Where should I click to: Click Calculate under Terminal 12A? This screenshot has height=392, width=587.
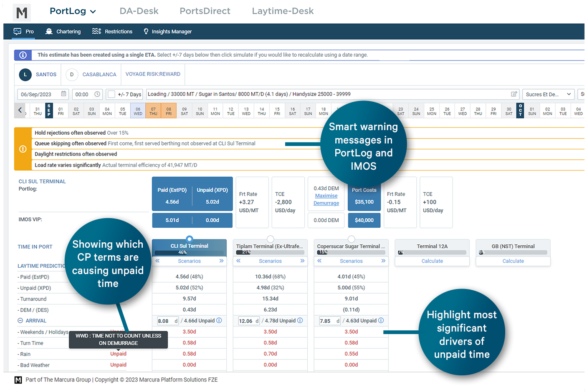[x=432, y=261]
